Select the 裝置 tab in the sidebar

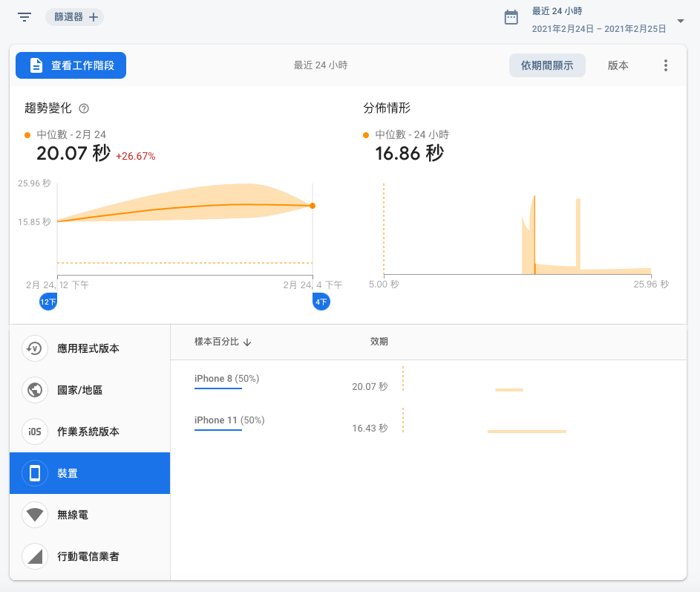click(89, 473)
